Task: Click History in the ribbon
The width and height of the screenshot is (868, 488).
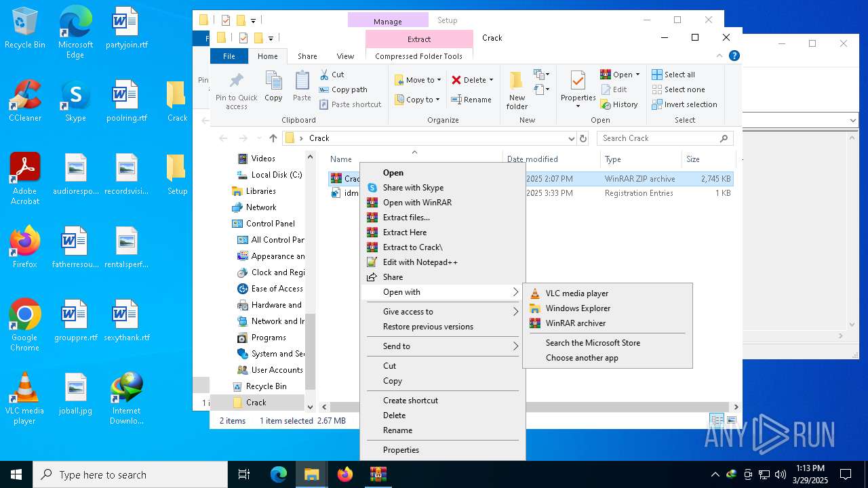Action: coord(619,104)
